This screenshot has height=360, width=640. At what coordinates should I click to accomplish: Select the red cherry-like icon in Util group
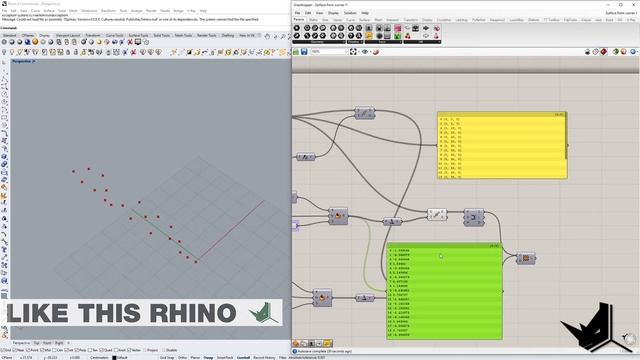(407, 36)
